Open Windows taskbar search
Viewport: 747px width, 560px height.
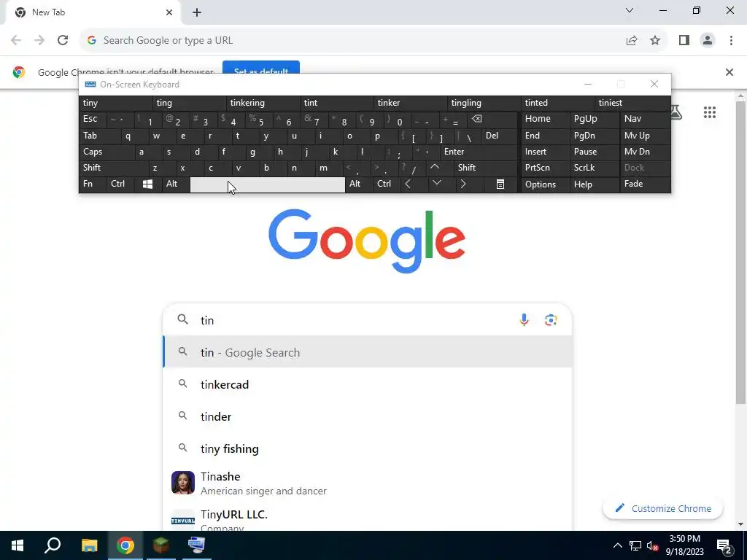pos(53,545)
